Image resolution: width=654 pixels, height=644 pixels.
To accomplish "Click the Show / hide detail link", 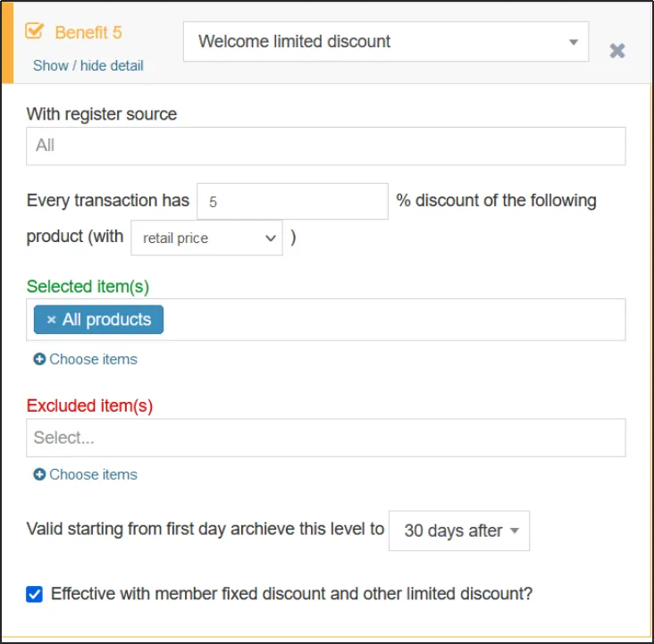I will coord(88,65).
